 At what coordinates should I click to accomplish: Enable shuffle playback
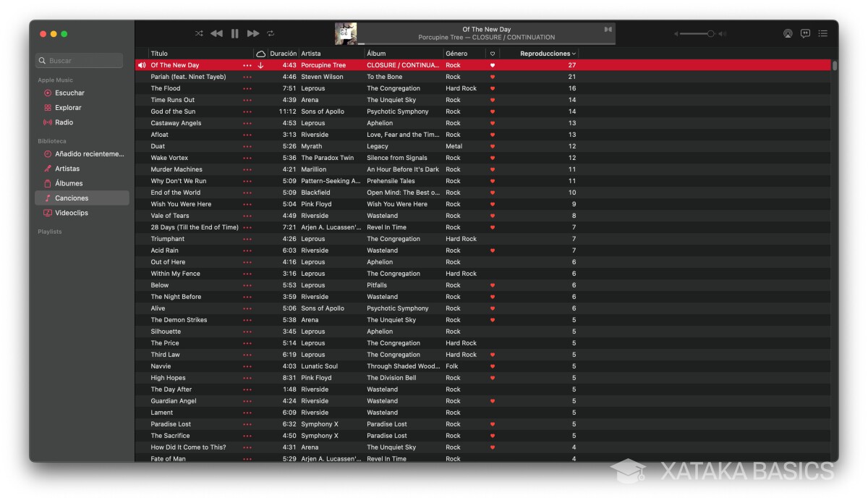tap(198, 33)
